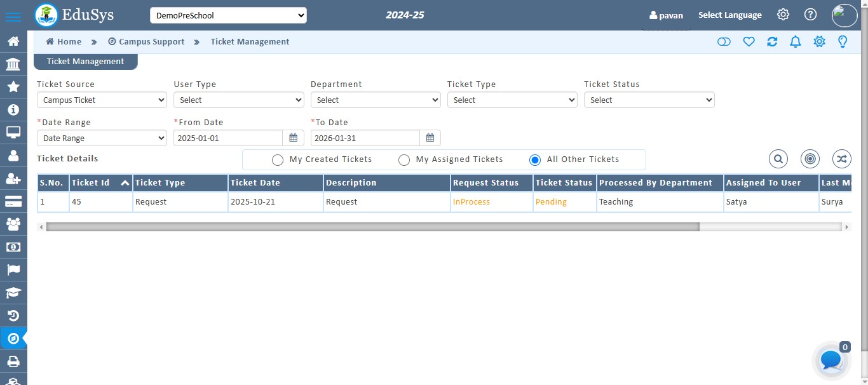Open the From Date calendar picker

(x=293, y=138)
